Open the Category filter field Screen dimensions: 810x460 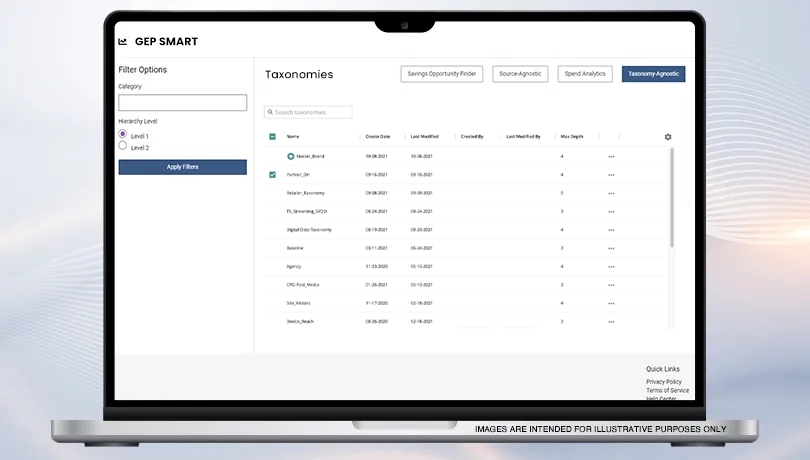click(182, 103)
